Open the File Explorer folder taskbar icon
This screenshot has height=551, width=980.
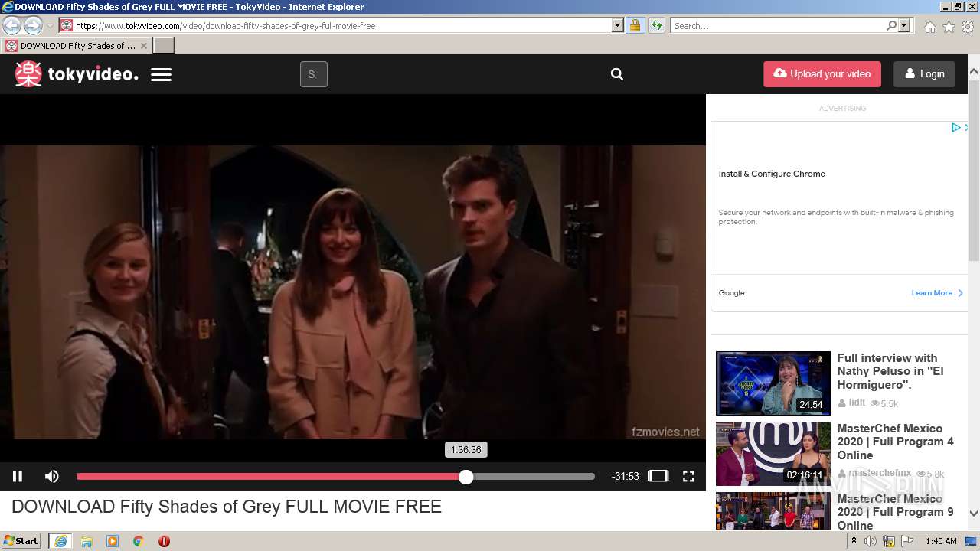(x=87, y=541)
